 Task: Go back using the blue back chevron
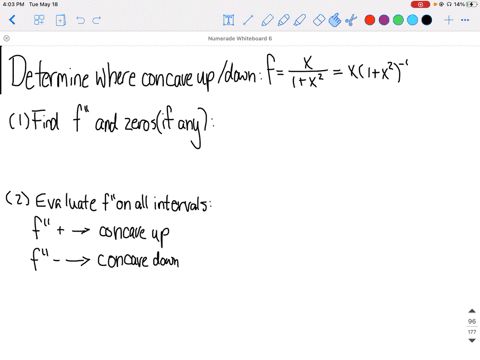coord(12,20)
